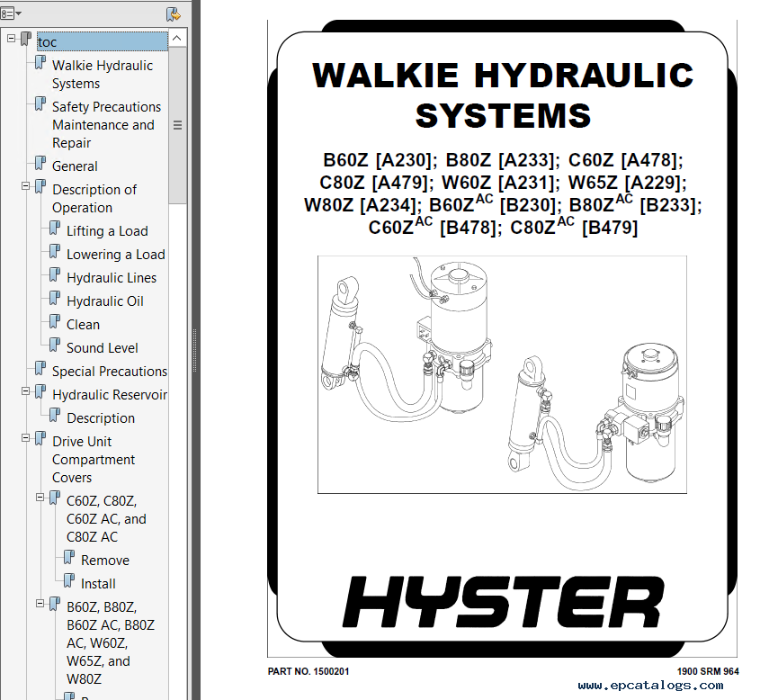Click the General bookmark icon
Viewport: 769px width, 700px height.
[x=40, y=164]
